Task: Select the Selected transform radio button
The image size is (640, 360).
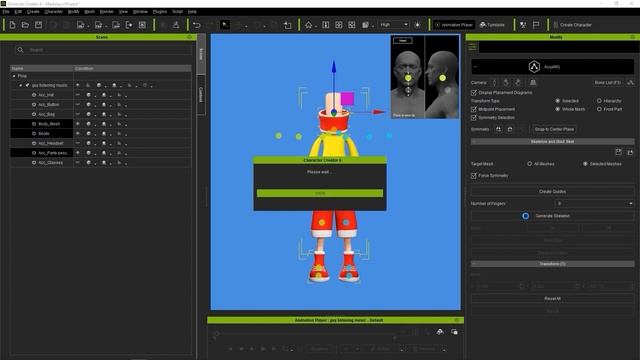Action: [558, 100]
